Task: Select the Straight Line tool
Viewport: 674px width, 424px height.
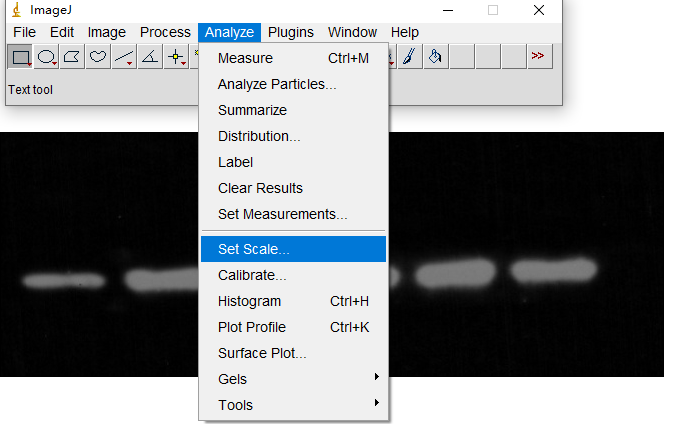Action: click(124, 58)
